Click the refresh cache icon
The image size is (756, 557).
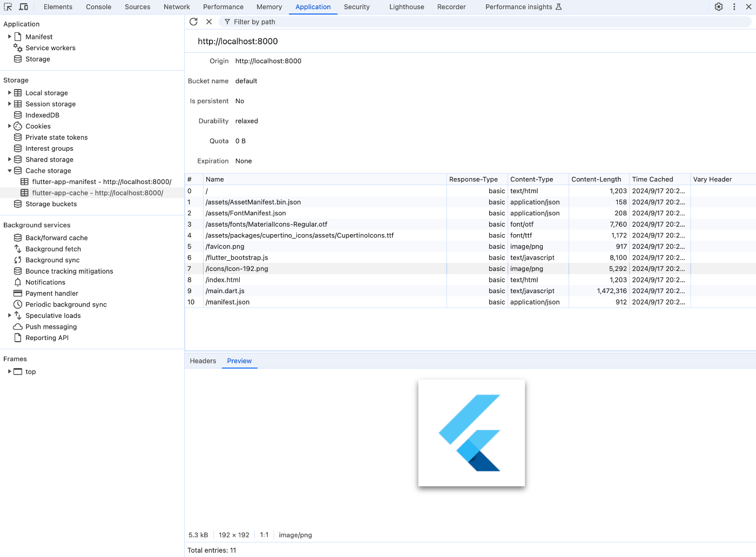click(x=194, y=22)
